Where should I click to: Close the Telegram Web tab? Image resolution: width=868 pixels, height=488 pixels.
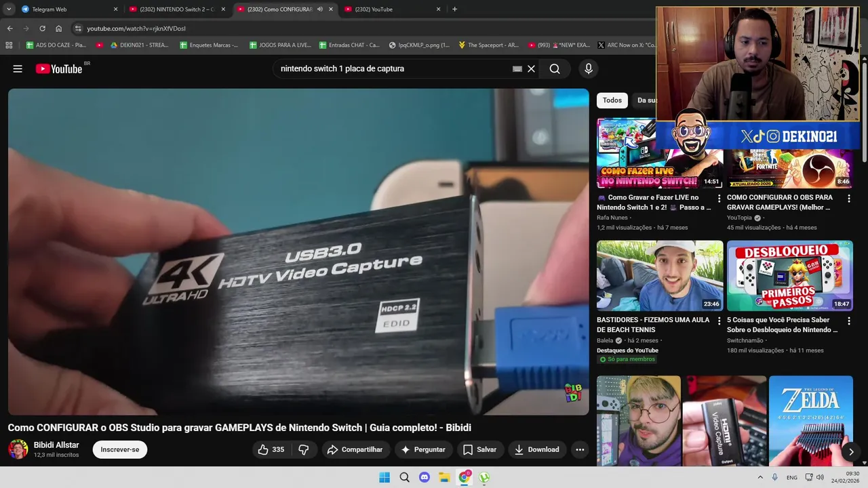click(x=115, y=9)
